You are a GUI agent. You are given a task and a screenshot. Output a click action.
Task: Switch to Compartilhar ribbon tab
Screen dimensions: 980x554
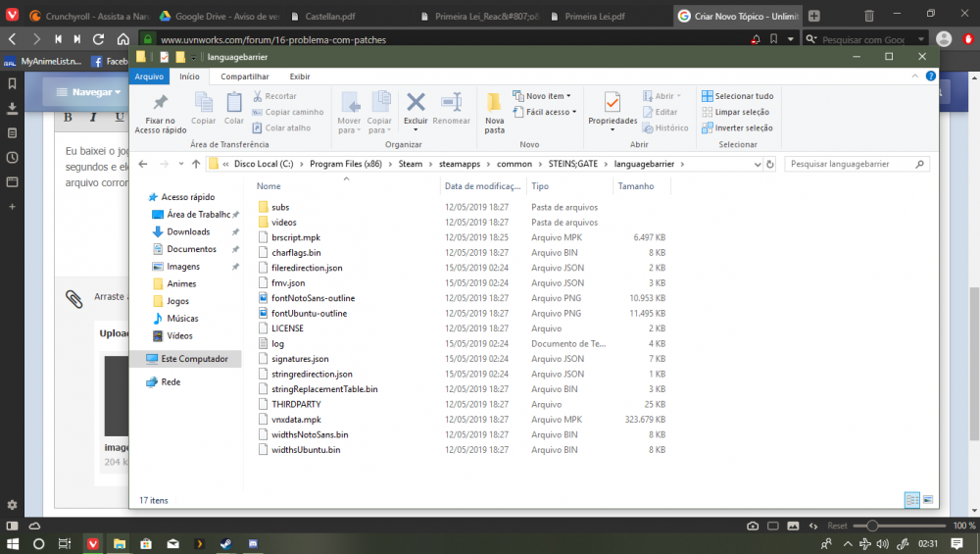pos(244,76)
